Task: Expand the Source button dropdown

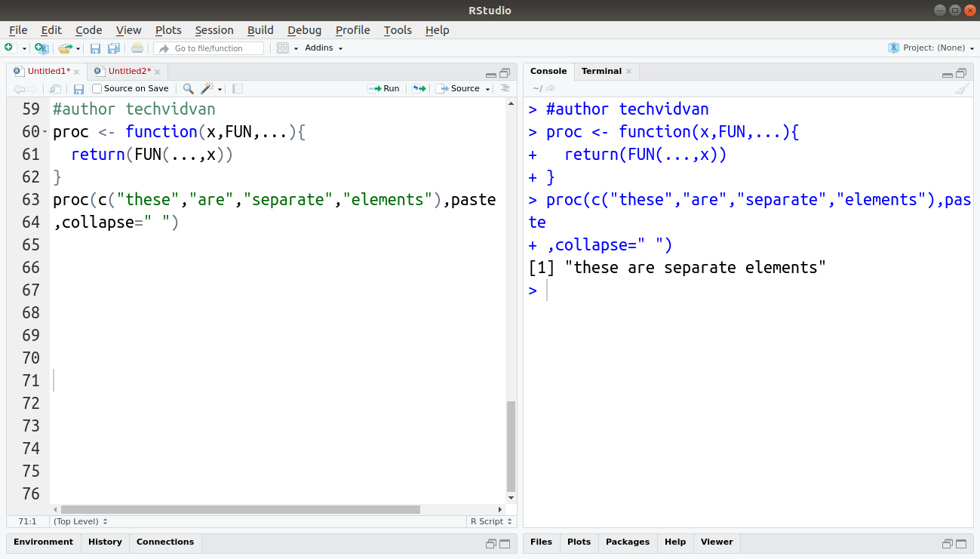Action: point(487,88)
